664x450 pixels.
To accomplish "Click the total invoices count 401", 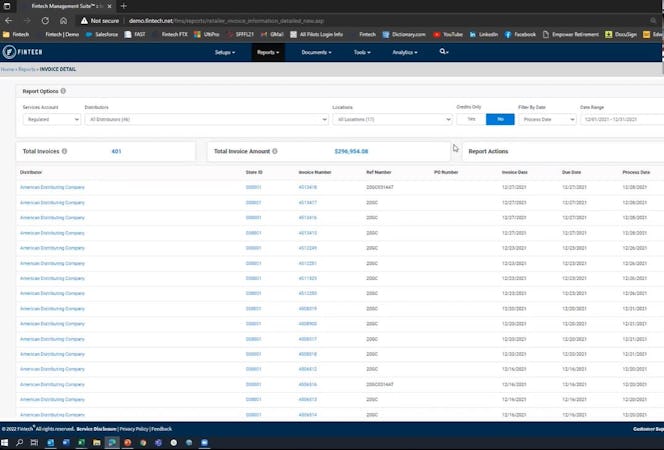I will pyautogui.click(x=116, y=151).
